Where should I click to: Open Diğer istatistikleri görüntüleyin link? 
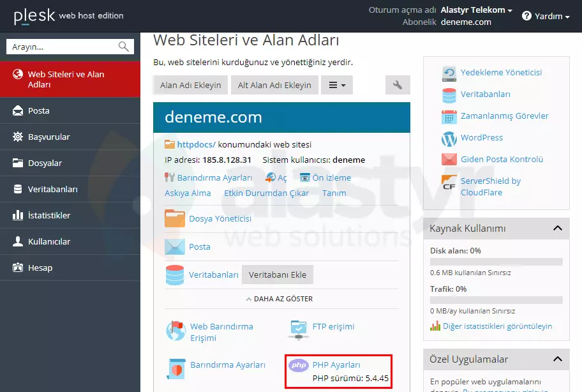(497, 326)
